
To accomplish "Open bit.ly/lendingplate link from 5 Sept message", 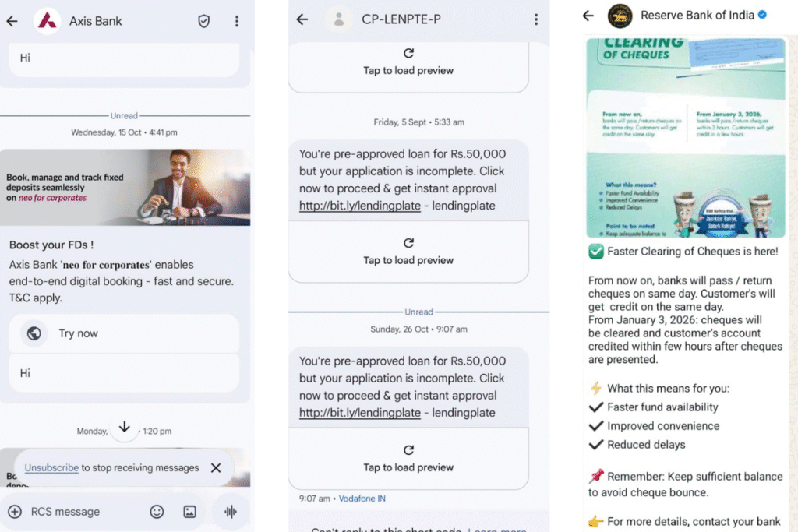I will point(360,206).
